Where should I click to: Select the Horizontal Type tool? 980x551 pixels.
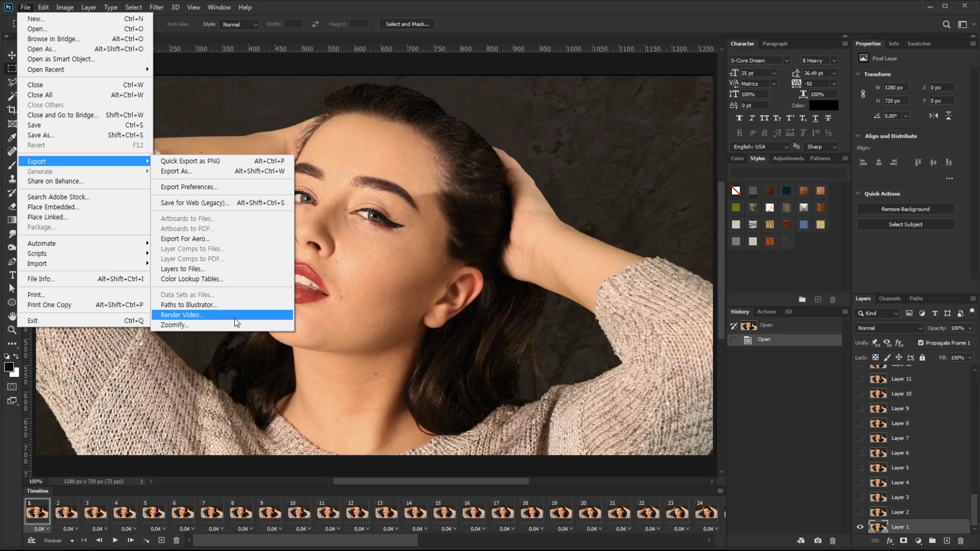pos(12,275)
